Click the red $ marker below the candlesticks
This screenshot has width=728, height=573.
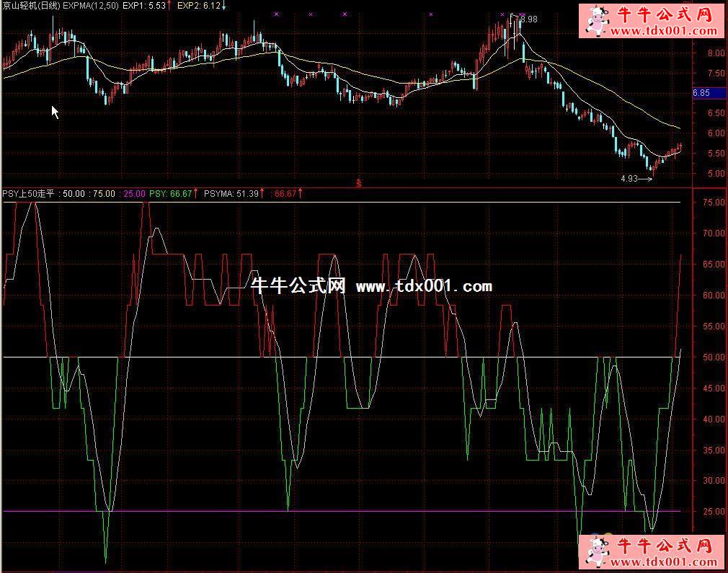[359, 184]
